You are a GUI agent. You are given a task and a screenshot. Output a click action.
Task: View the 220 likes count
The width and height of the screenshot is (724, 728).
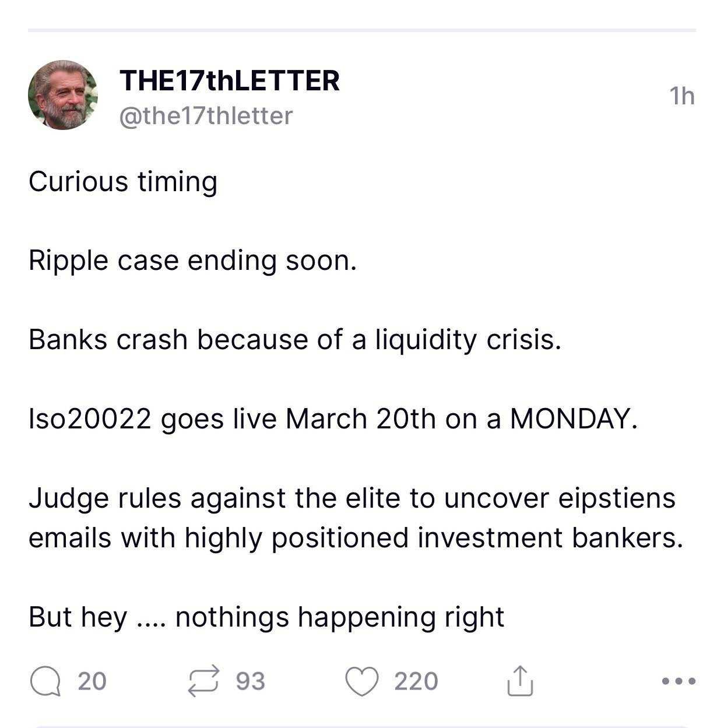point(416,681)
